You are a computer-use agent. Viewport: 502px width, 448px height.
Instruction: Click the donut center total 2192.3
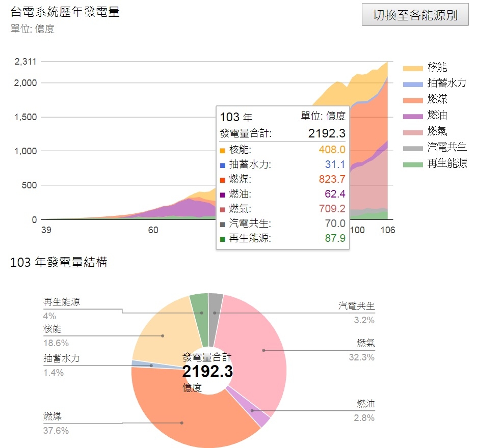point(207,371)
